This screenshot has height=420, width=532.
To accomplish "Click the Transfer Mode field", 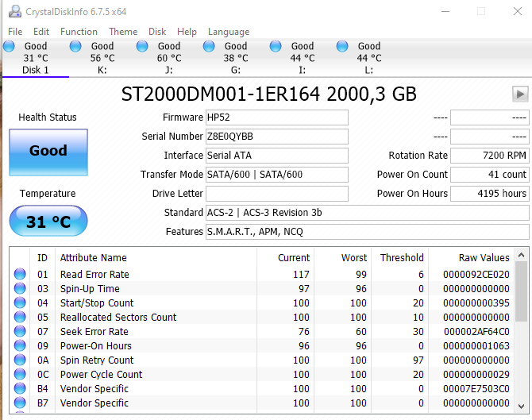I will (x=277, y=175).
